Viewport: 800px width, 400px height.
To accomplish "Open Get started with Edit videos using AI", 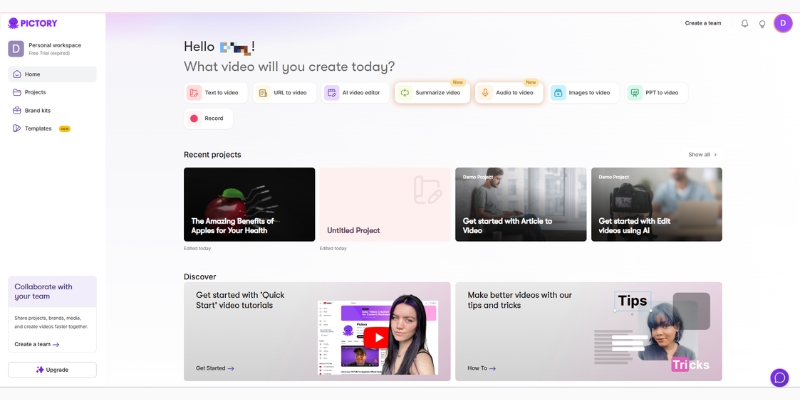I will pyautogui.click(x=657, y=204).
